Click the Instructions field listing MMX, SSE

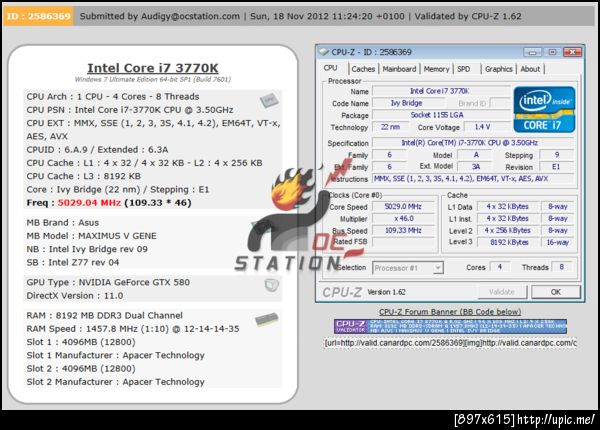click(x=473, y=179)
